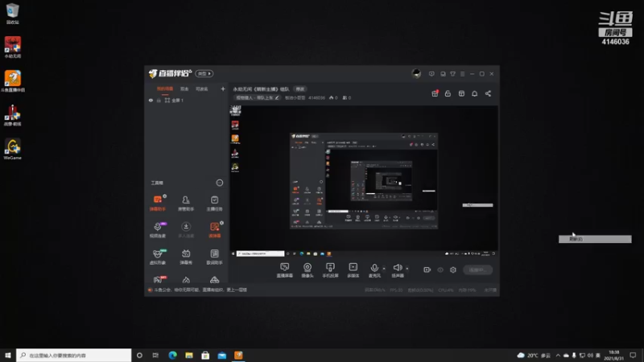Open the 弹幕秀 danmaku show tool
The image size is (644, 362).
(x=186, y=257)
